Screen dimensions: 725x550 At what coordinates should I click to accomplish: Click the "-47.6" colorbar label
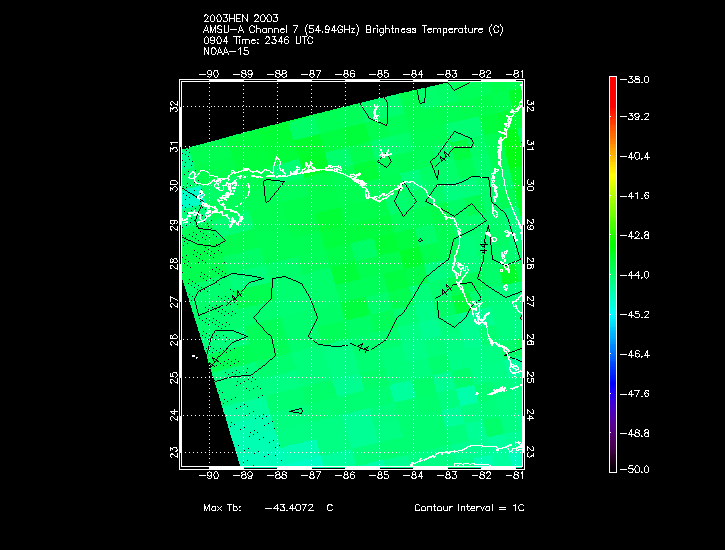click(635, 394)
